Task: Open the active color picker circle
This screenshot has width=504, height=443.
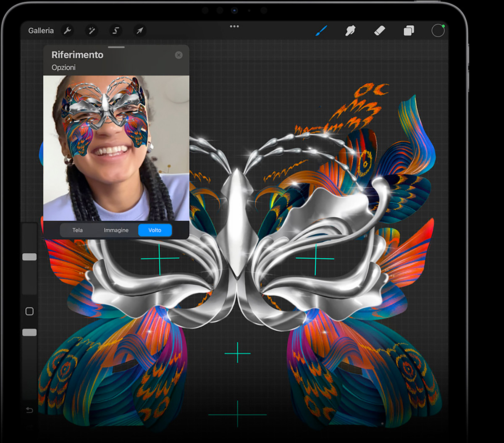Action: pyautogui.click(x=438, y=31)
